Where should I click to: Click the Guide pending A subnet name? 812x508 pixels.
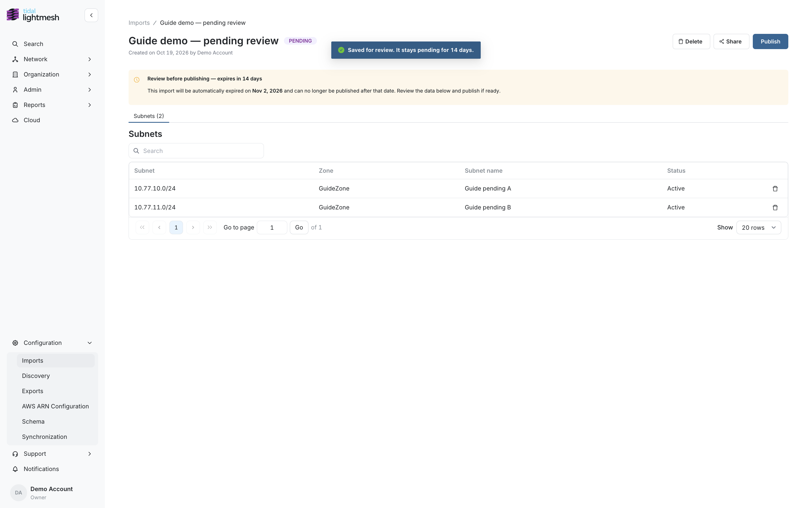pyautogui.click(x=487, y=189)
